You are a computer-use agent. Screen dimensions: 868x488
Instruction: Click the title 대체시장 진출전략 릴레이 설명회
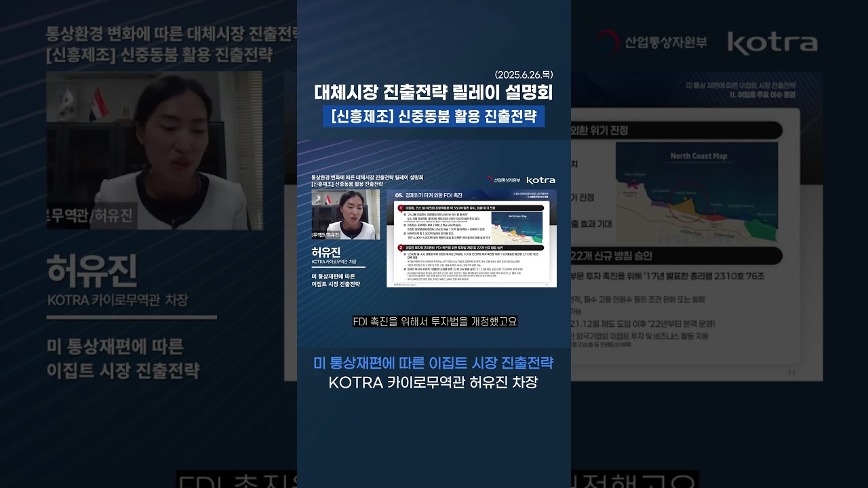click(x=433, y=92)
